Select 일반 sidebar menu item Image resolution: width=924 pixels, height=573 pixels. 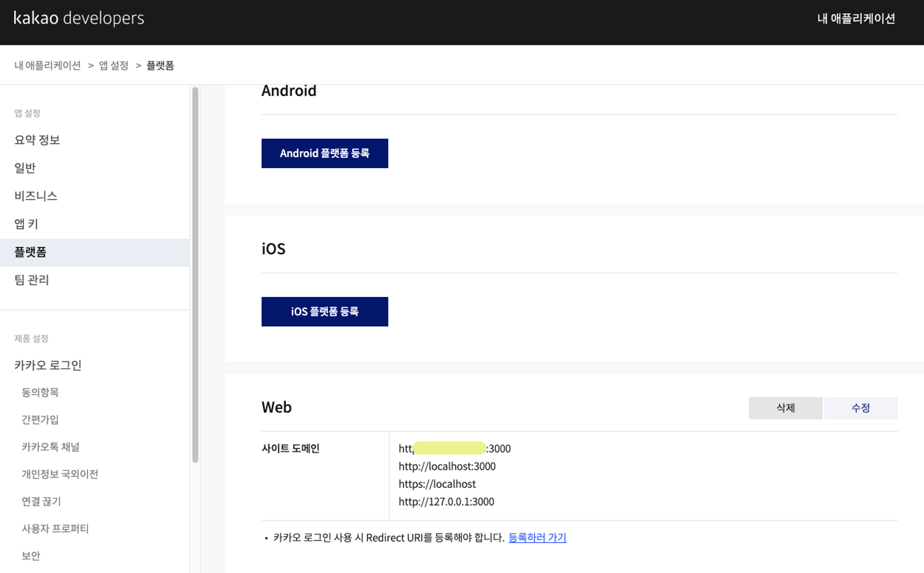(x=25, y=168)
